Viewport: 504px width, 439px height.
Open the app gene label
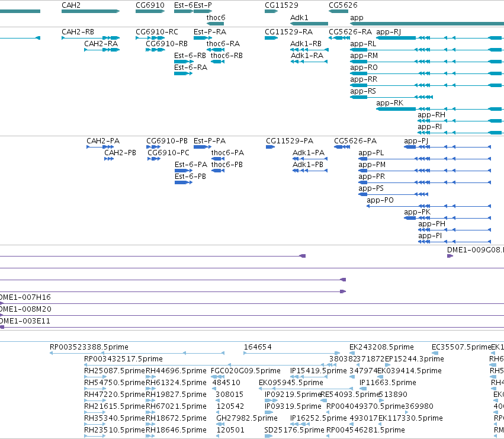click(357, 18)
